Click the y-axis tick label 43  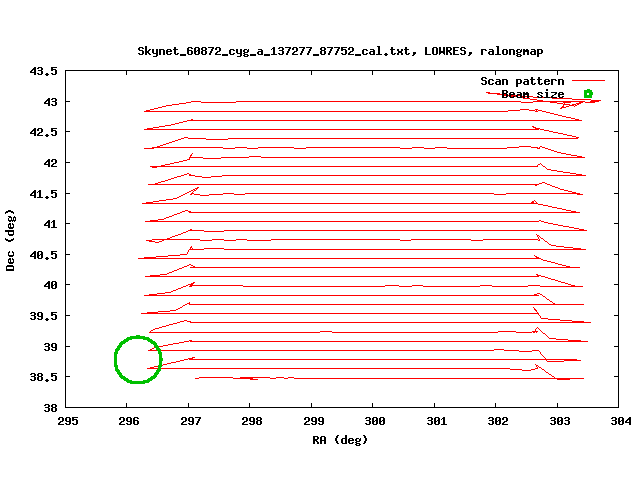click(x=51, y=102)
